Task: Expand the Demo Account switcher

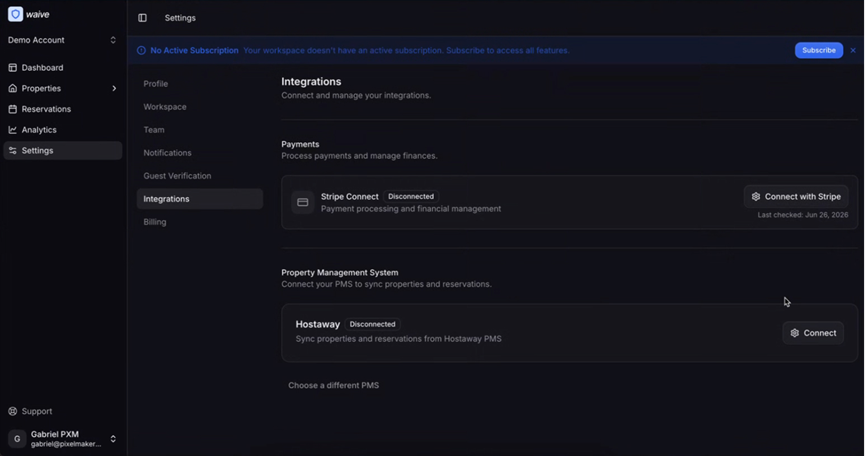Action: [x=63, y=40]
